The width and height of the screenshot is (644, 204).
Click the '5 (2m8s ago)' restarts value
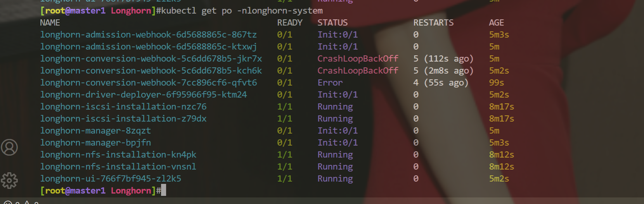tap(443, 71)
